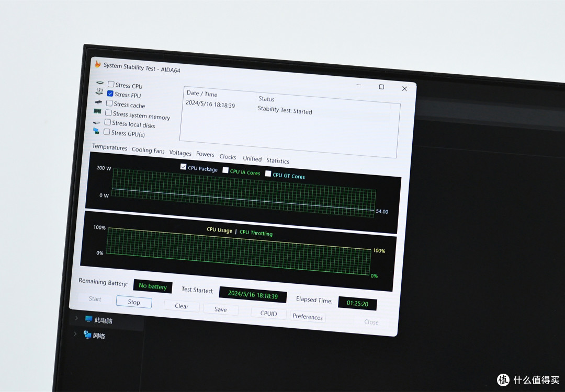Close the AIDA64 window with X
Screen dimensions: 565x392
[404, 88]
